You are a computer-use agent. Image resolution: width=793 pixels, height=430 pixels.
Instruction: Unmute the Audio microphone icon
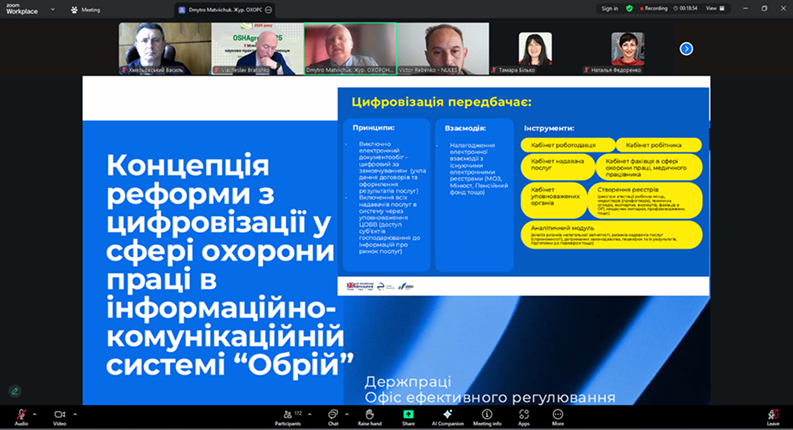coord(21,414)
